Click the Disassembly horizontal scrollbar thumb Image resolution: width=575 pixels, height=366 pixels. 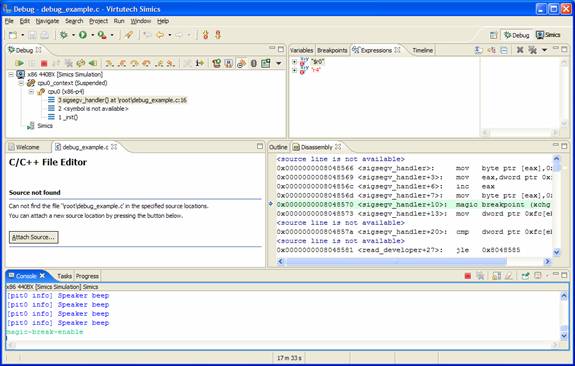pos(396,261)
